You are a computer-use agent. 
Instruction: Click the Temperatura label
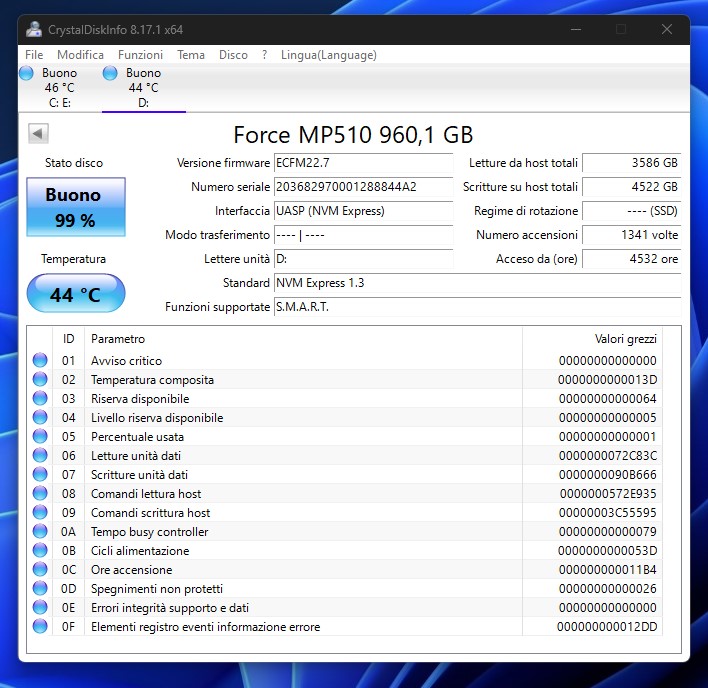(x=74, y=259)
